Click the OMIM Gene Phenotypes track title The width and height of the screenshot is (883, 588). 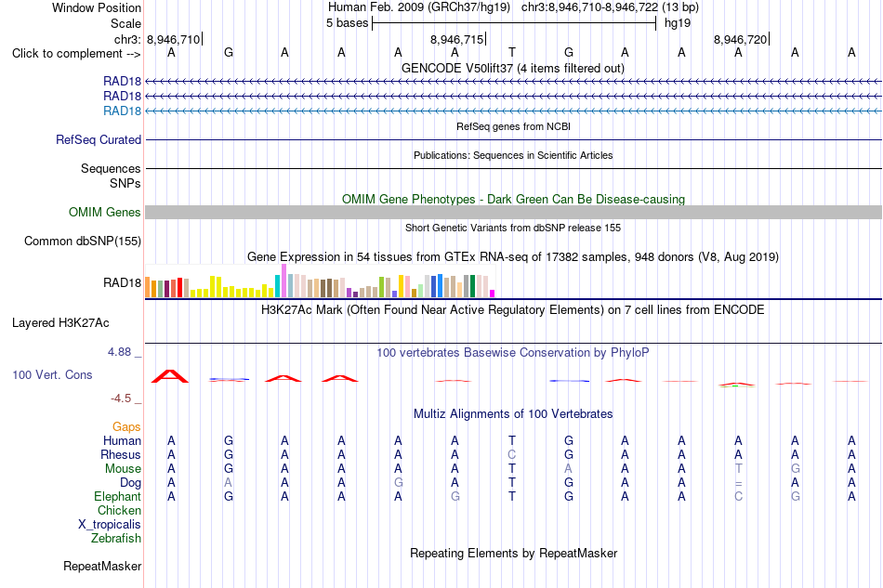(514, 199)
